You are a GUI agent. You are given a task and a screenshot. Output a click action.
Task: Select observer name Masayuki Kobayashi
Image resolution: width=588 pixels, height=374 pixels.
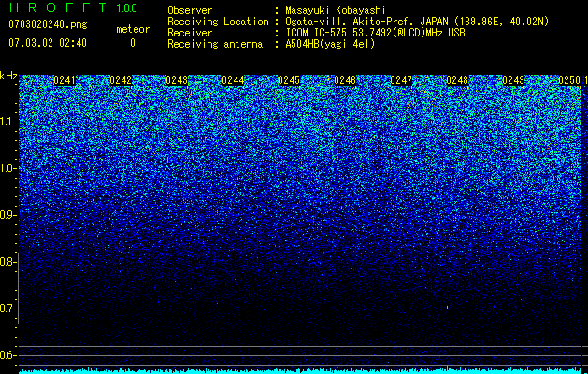[x=336, y=10]
